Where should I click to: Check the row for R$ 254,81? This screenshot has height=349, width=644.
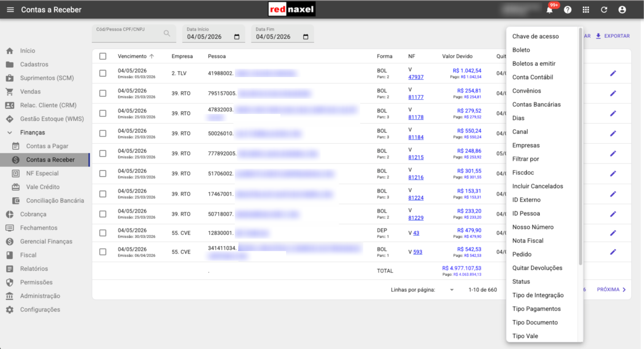(x=103, y=94)
